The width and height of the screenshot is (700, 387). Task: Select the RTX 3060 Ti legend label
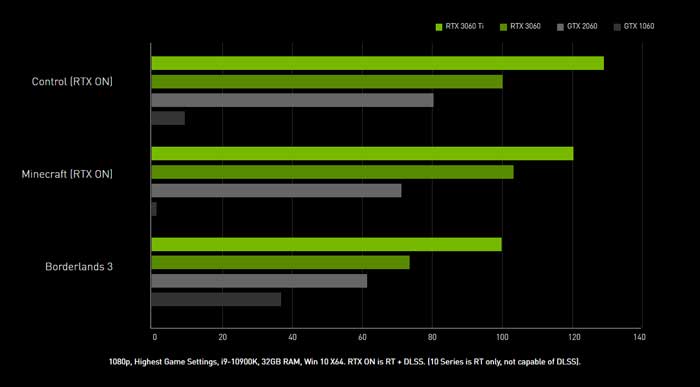coord(464,27)
